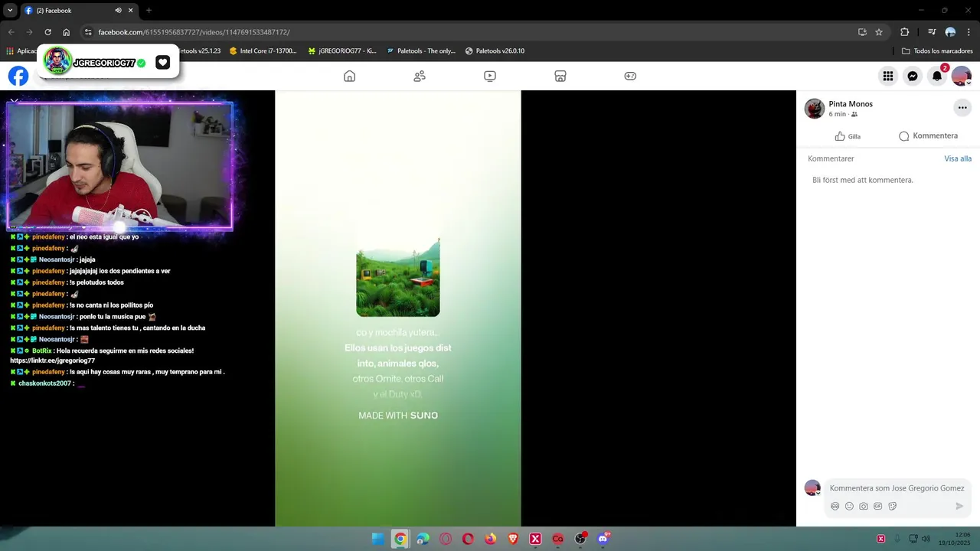Insert an avatar sticker in comment
Screen dimensions: 980x551
[x=835, y=506]
